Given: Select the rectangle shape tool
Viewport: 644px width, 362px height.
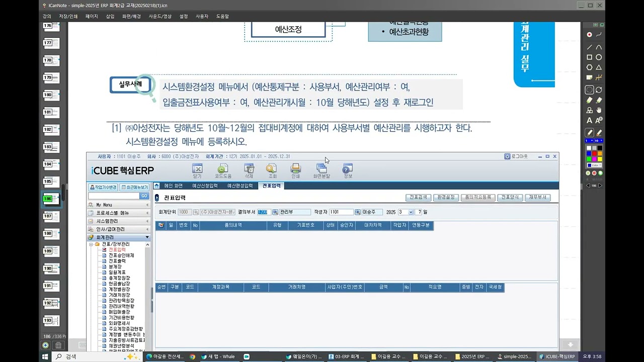Looking at the screenshot, I should (x=589, y=57).
